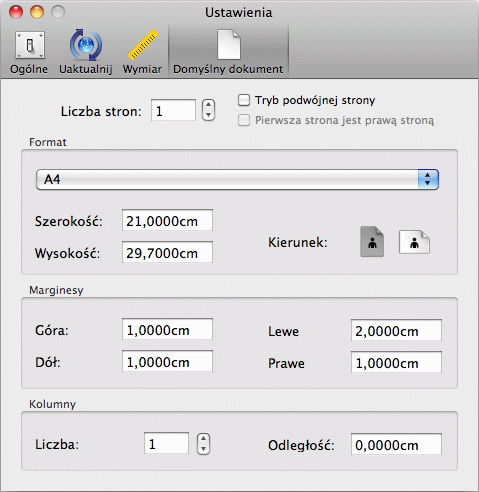This screenshot has width=479, height=492.
Task: Click the Szerokość width field
Action: click(167, 220)
